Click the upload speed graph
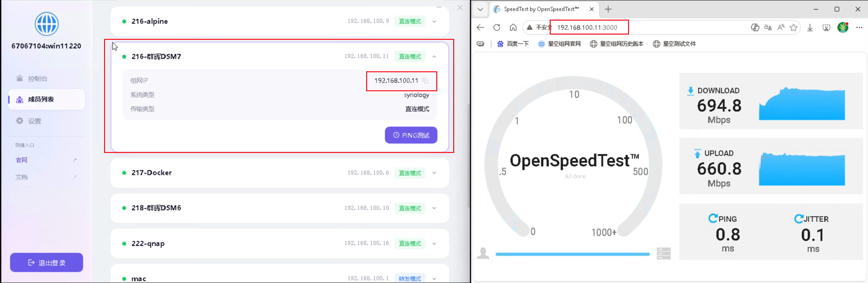 802,169
